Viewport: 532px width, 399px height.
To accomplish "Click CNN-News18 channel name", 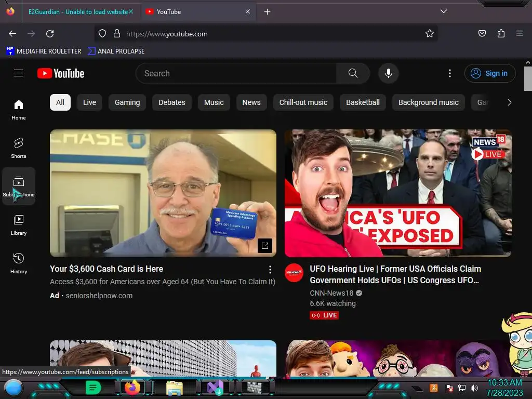I will point(331,293).
